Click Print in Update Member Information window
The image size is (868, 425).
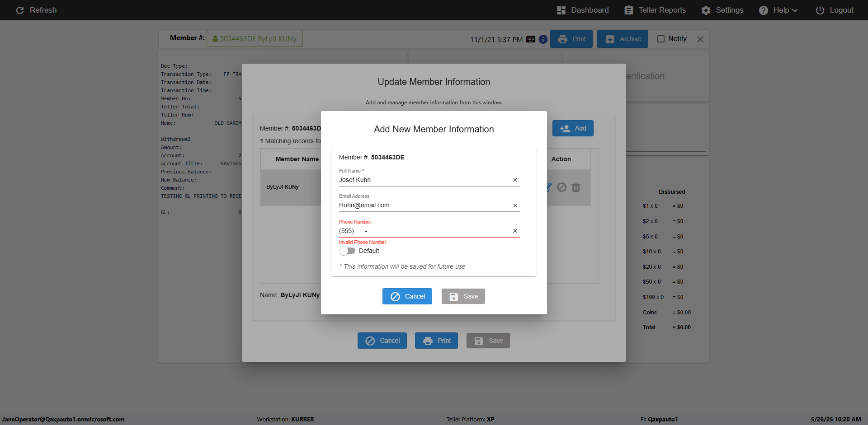(x=436, y=341)
